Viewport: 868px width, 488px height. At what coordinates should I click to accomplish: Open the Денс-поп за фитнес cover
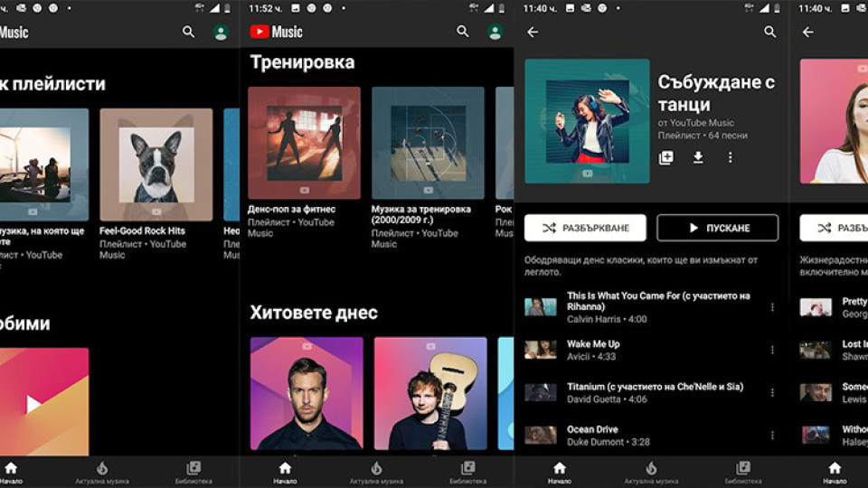point(304,143)
